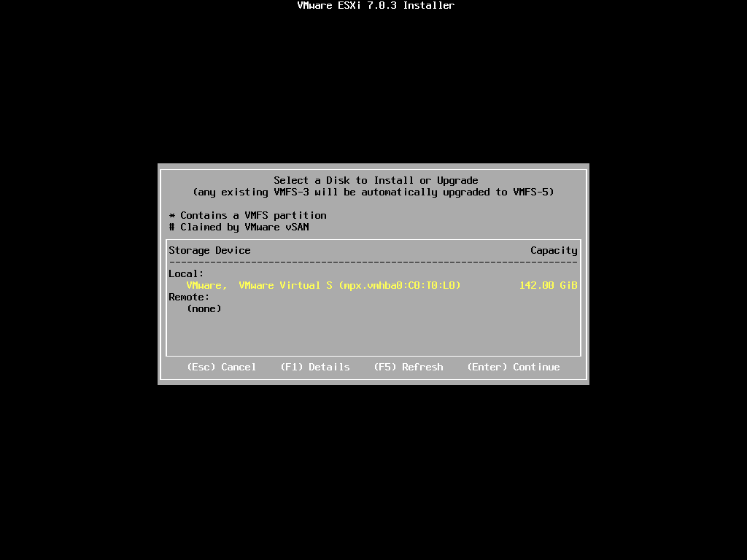This screenshot has height=560, width=747.
Task: Click the Contains a VMFS partition legend
Action: tap(247, 215)
